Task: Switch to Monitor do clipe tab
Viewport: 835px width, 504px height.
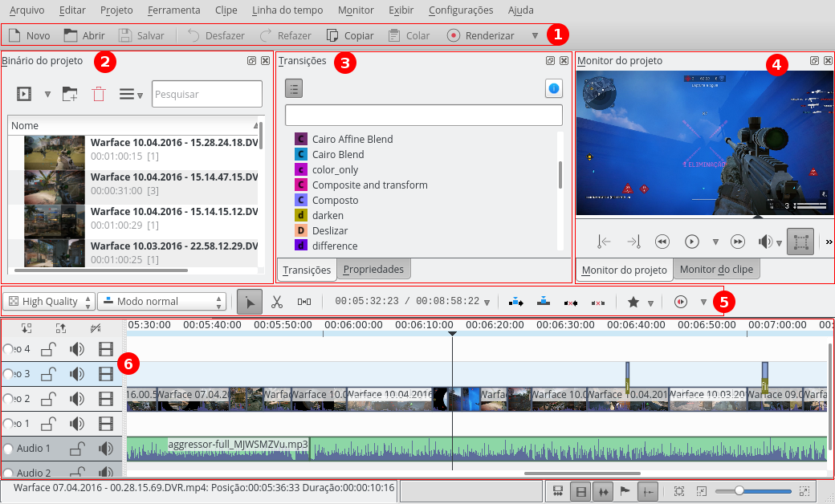Action: 716,269
